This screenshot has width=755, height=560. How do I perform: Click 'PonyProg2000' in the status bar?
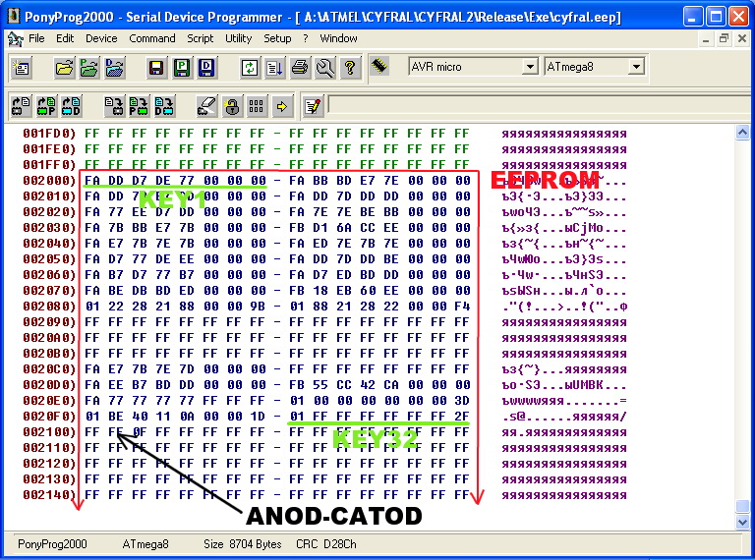(x=52, y=544)
